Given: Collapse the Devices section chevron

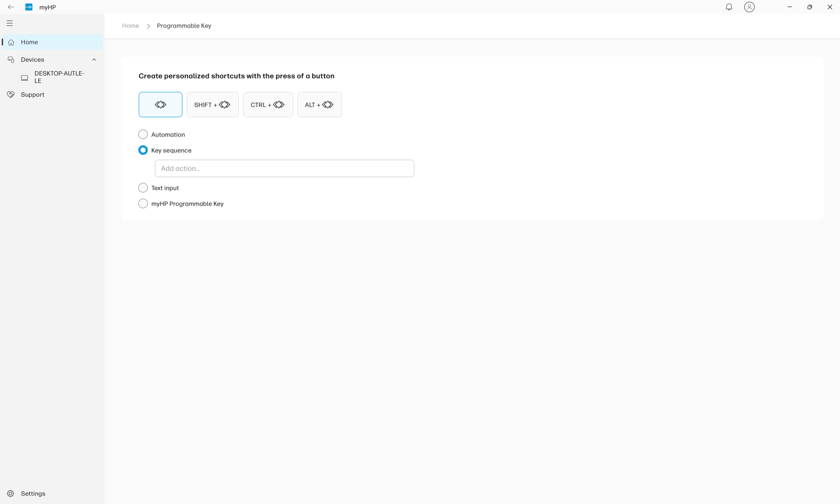Looking at the screenshot, I should pos(94,59).
